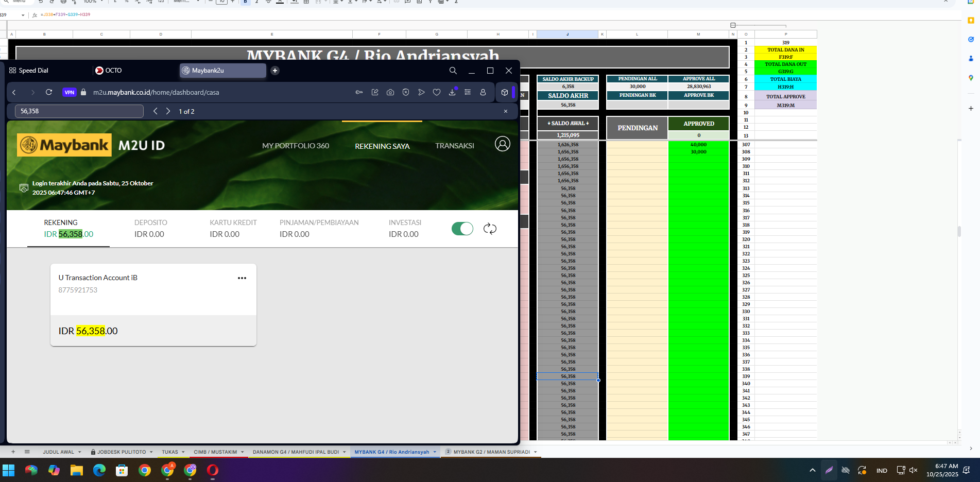
Task: Refresh Maybank account balances with the circular arrows
Action: pyautogui.click(x=490, y=229)
